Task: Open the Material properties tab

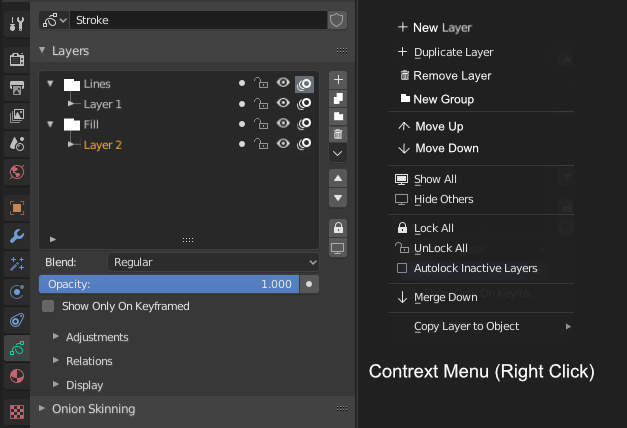Action: [x=16, y=376]
